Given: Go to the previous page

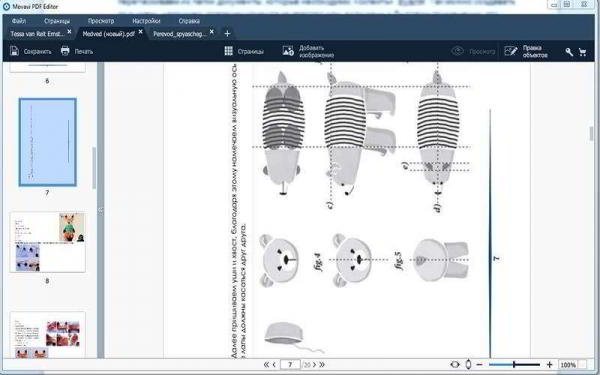Looking at the screenshot, I should point(274,365).
